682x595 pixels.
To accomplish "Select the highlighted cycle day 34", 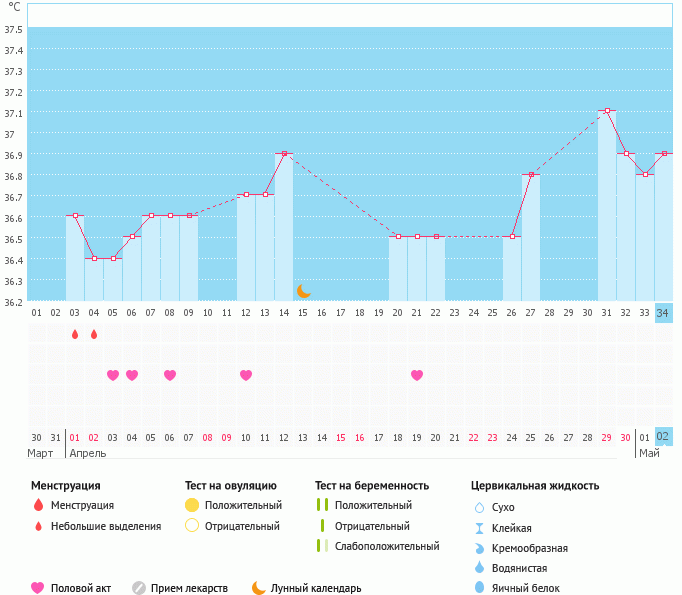I will [x=663, y=313].
